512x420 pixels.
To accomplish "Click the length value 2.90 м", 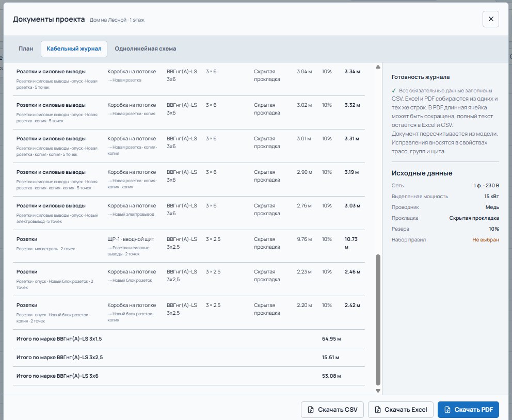I will [305, 172].
